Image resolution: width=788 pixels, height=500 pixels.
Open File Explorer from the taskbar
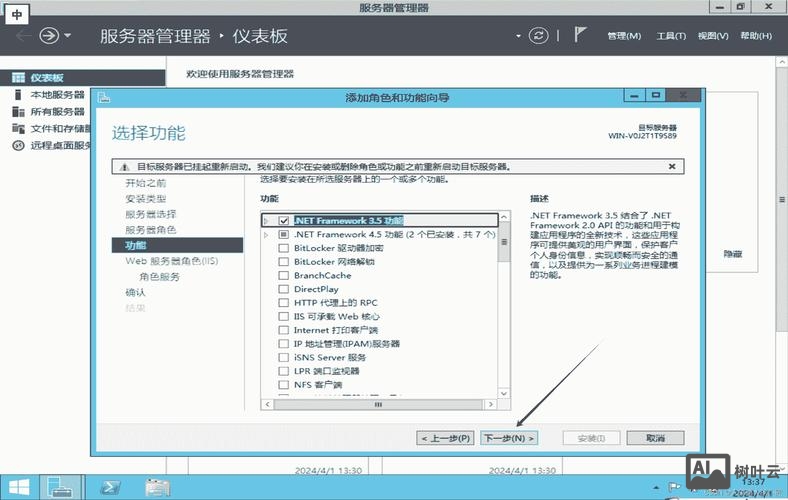pos(158,487)
